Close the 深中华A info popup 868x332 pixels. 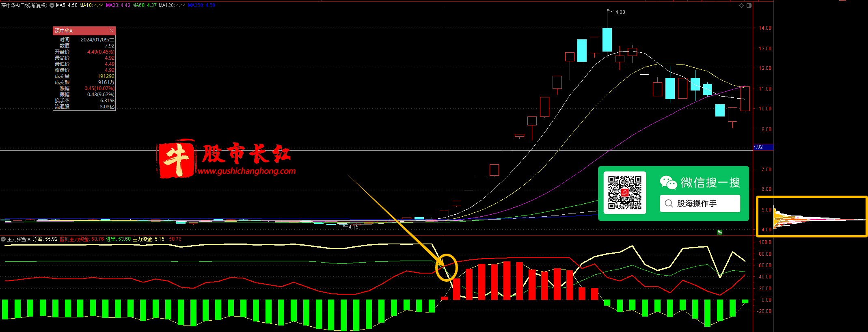point(111,30)
